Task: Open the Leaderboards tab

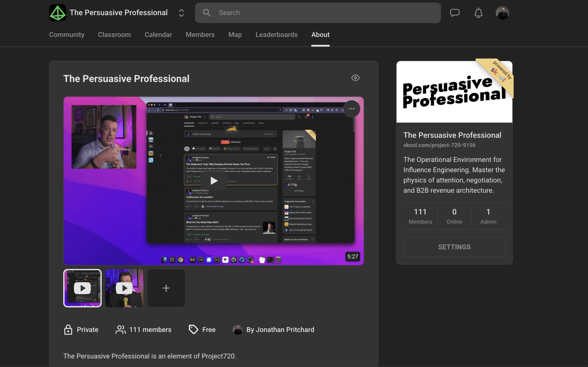Action: (x=276, y=35)
